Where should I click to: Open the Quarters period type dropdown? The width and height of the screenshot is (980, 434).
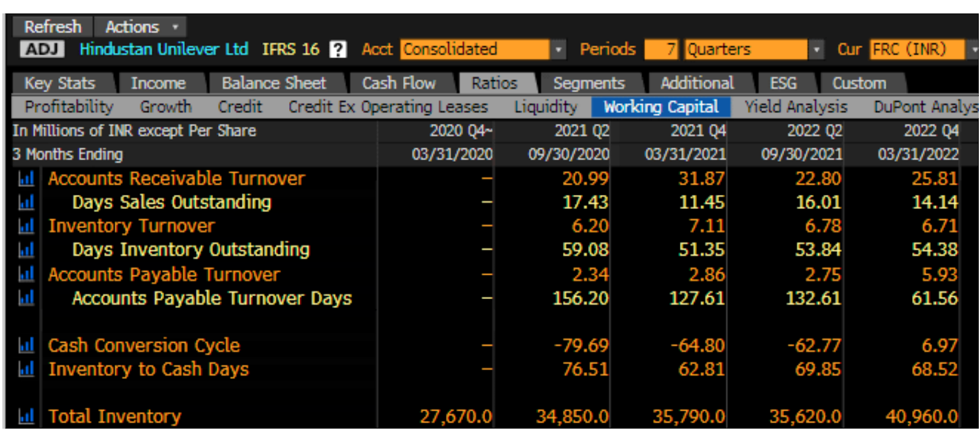point(816,50)
